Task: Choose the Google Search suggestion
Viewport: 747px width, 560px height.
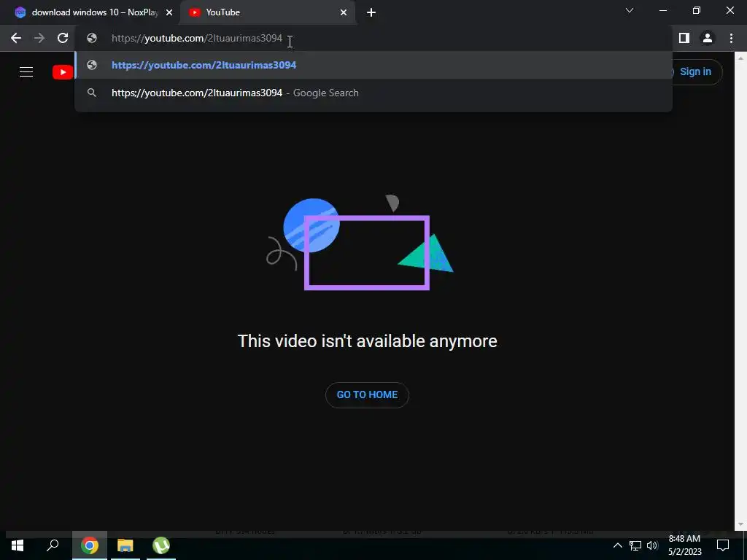Action: coord(373,93)
